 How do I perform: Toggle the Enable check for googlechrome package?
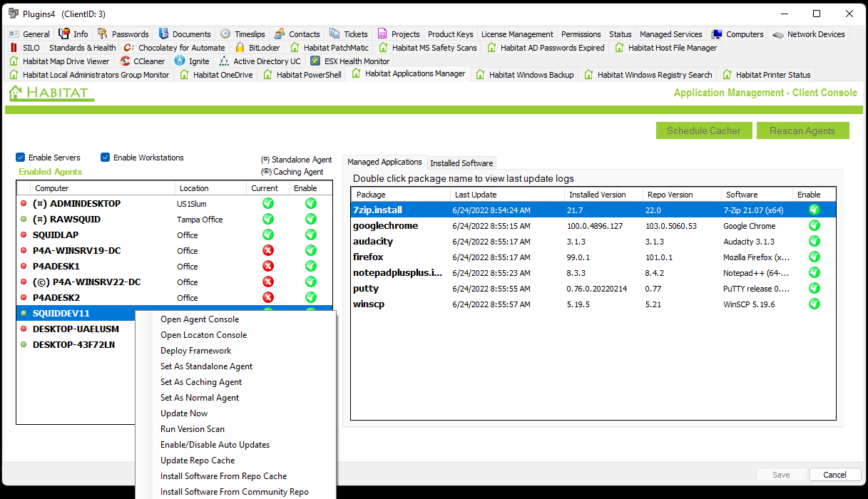click(x=814, y=226)
